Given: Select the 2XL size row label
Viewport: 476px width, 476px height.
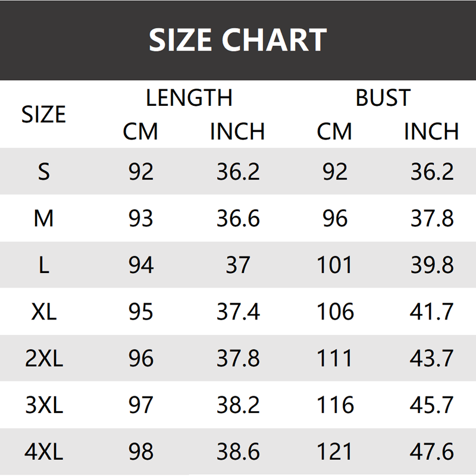Looking at the screenshot, I should 43,358.
